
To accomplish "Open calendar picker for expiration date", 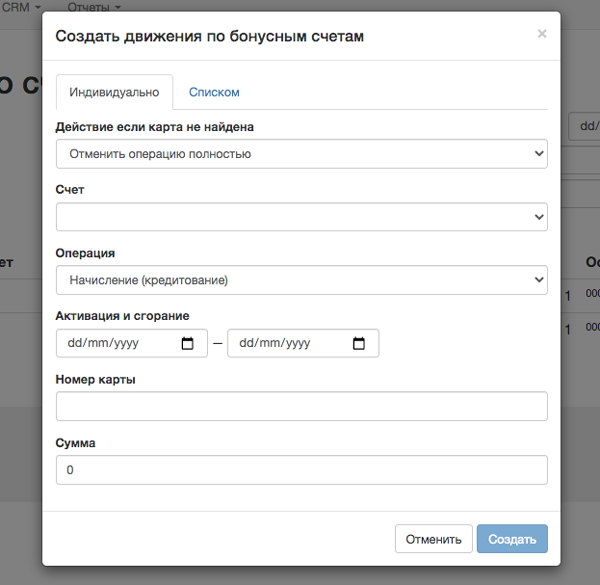I will pyautogui.click(x=359, y=343).
